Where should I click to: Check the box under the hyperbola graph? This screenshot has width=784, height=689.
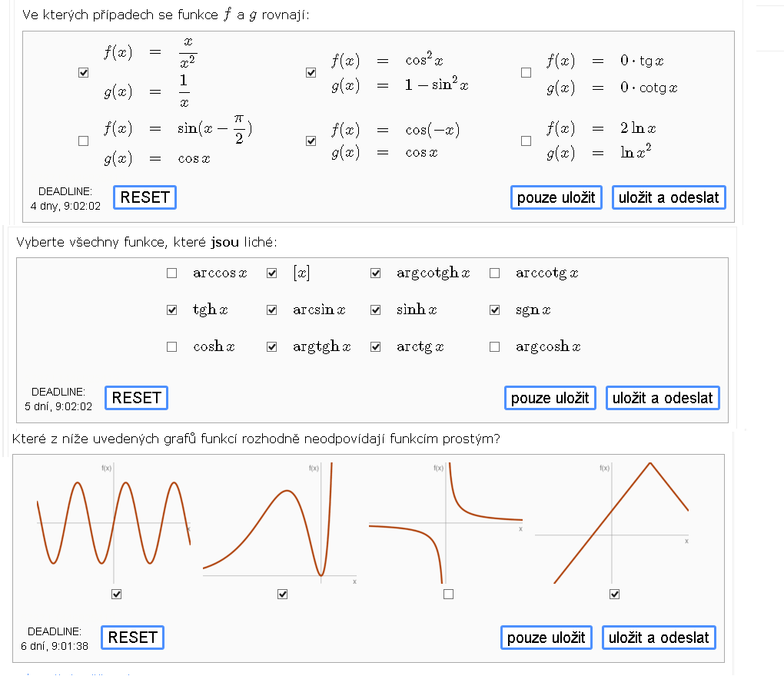point(449,594)
